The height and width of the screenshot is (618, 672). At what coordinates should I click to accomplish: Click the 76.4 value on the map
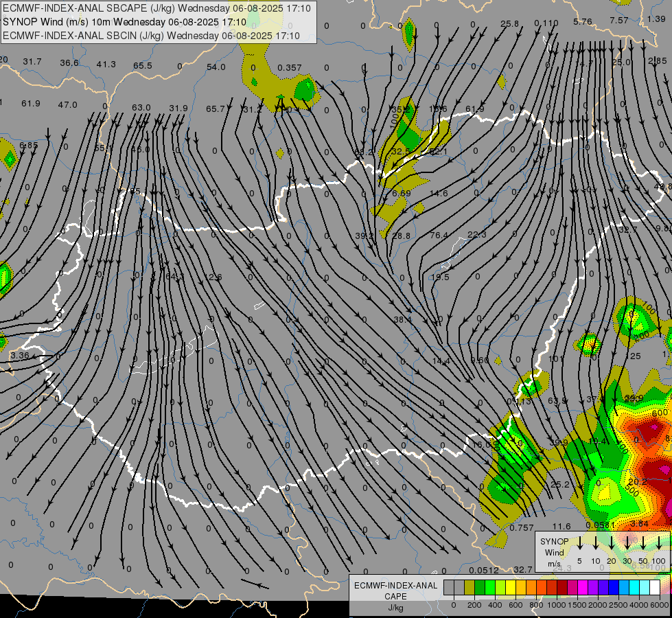[x=439, y=235]
